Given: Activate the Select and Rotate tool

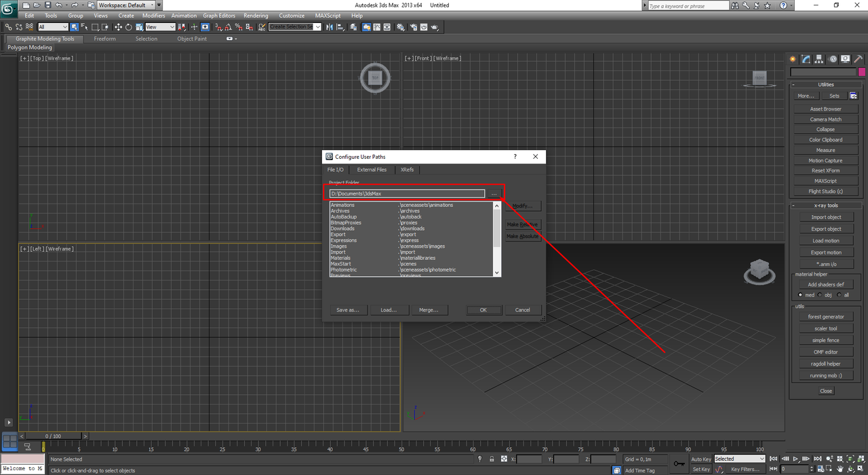Looking at the screenshot, I should pyautogui.click(x=128, y=27).
